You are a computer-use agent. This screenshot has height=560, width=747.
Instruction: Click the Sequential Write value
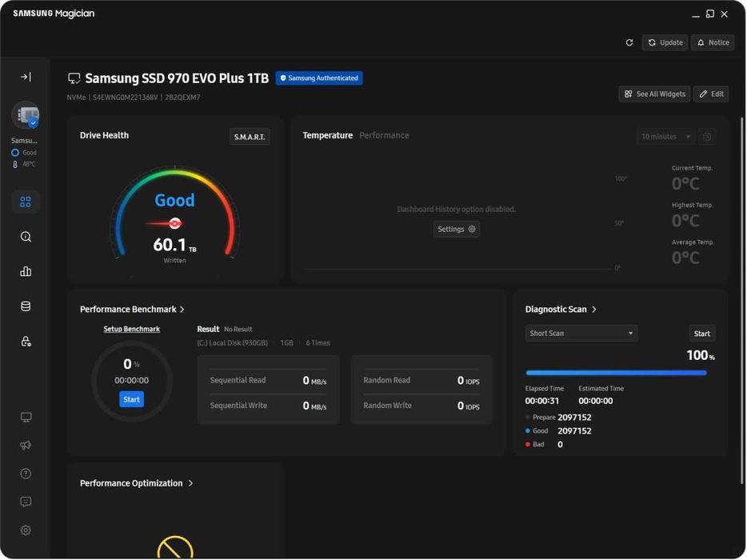[x=314, y=406]
